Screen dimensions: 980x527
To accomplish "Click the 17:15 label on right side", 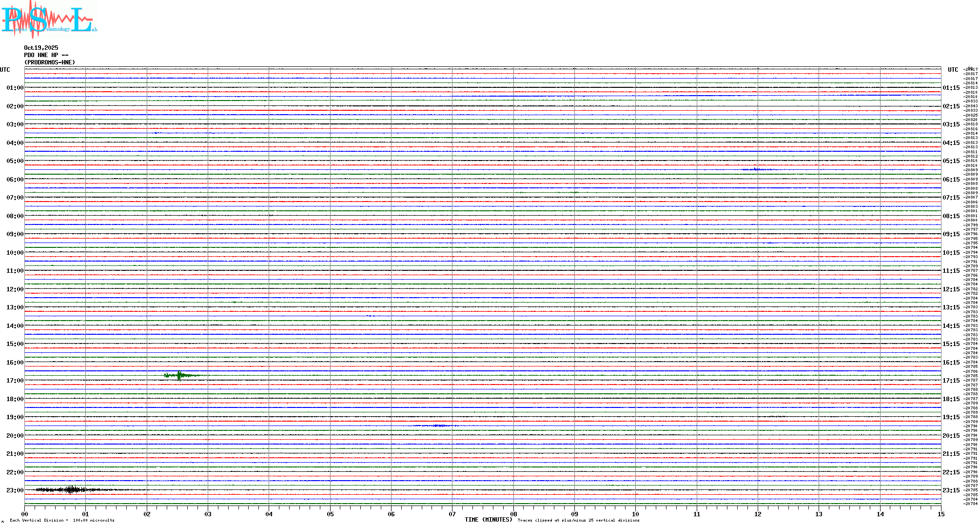I will [951, 381].
